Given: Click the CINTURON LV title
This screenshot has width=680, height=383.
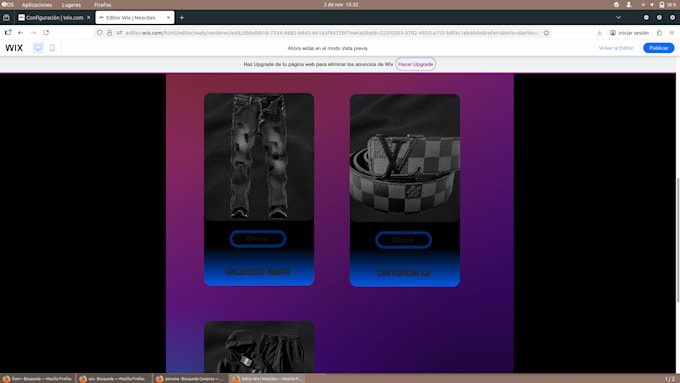Looking at the screenshot, I should [404, 273].
